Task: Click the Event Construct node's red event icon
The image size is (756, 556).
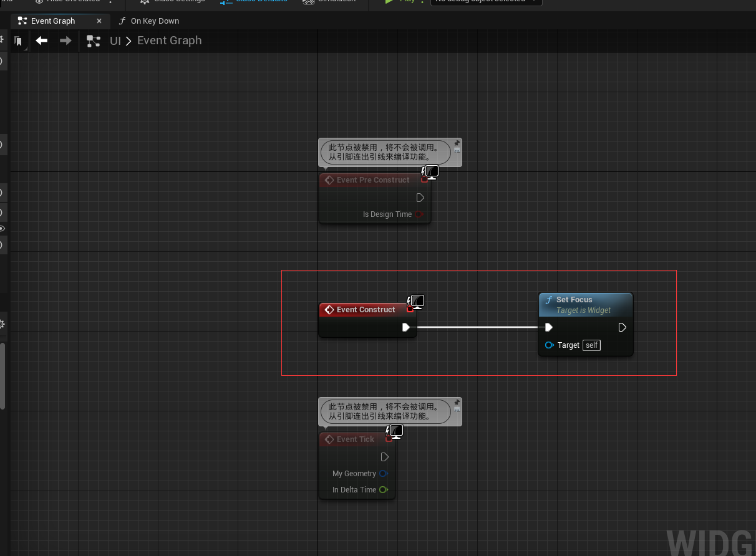Action: coord(329,310)
